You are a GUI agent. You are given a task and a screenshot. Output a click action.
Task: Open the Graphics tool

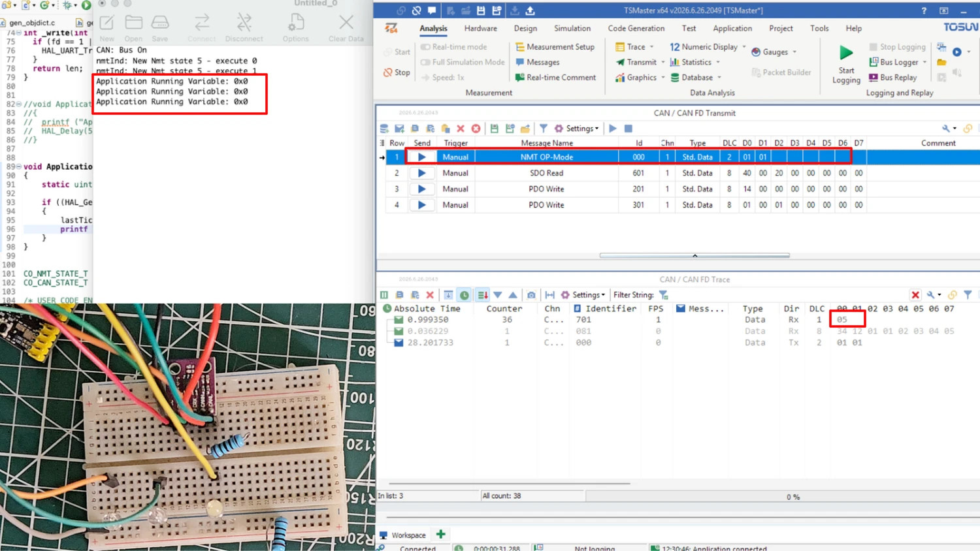click(636, 78)
